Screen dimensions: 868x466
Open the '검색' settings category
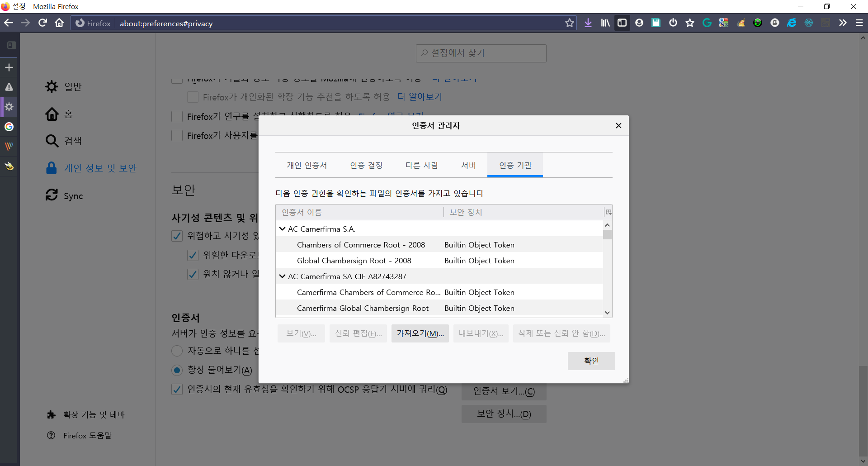point(63,141)
